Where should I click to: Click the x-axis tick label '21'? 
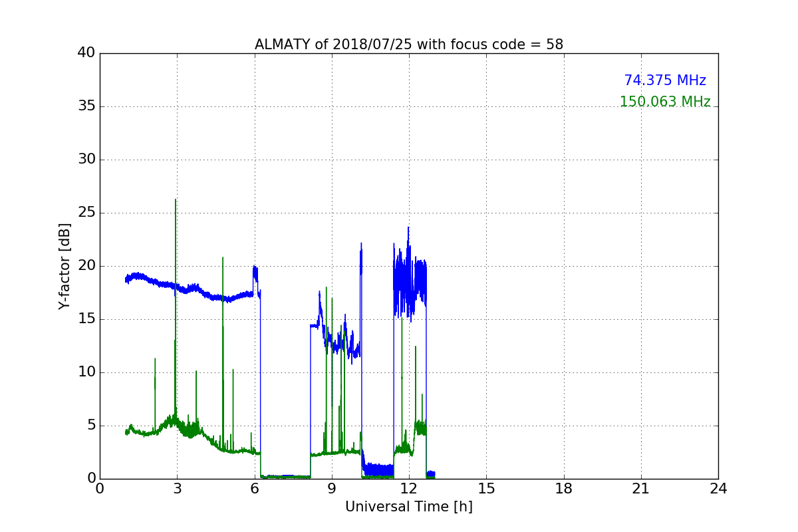pyautogui.click(x=641, y=488)
